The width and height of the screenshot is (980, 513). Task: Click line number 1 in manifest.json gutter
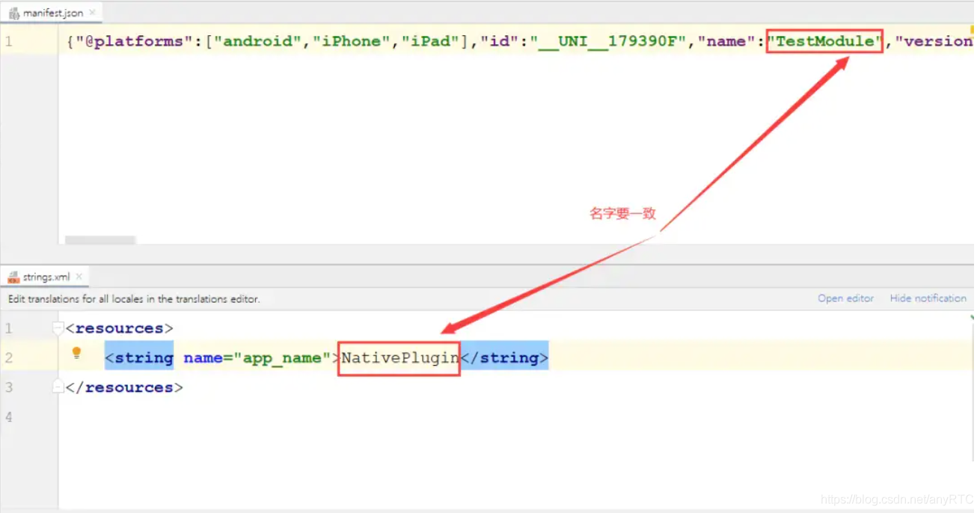[8, 41]
